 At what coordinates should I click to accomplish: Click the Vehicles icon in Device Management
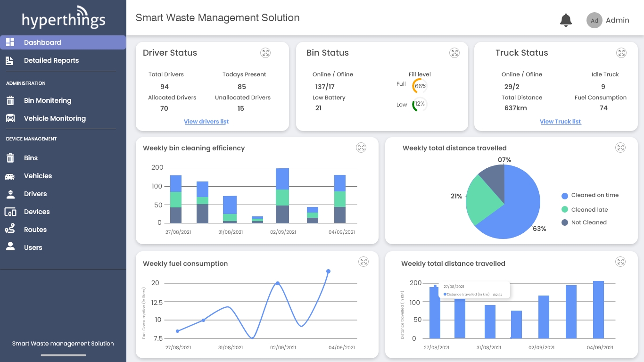10,176
